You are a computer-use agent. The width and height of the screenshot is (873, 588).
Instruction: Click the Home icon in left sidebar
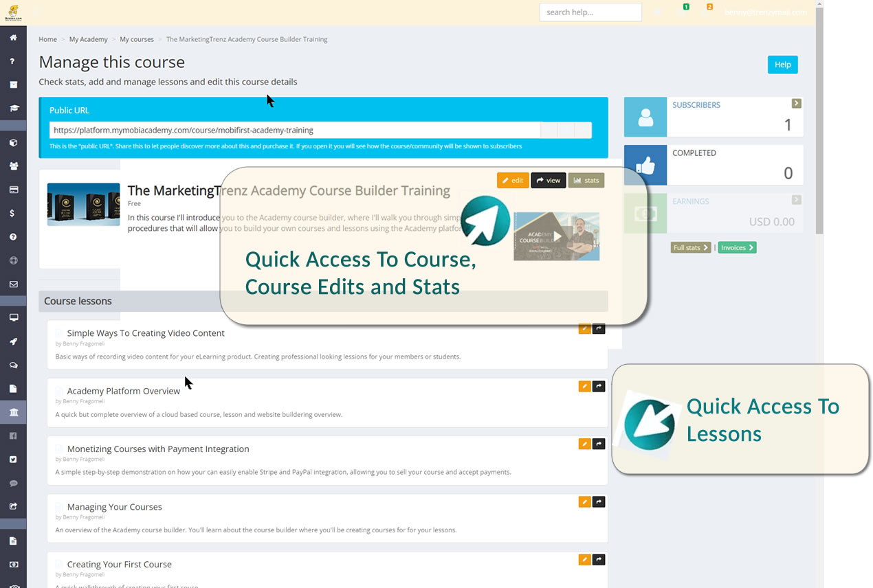tap(13, 38)
